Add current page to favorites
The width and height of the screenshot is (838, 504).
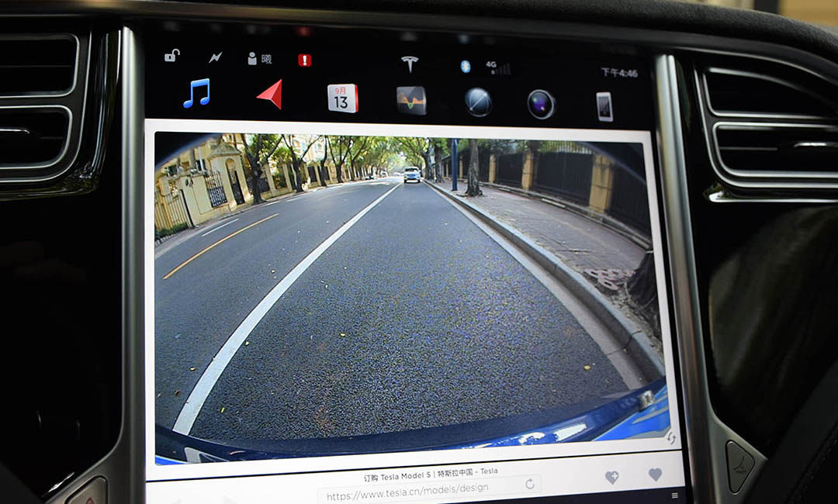tap(612, 478)
